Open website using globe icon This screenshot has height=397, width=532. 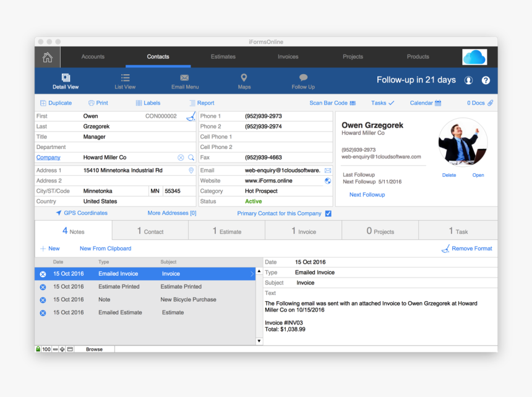[328, 181]
